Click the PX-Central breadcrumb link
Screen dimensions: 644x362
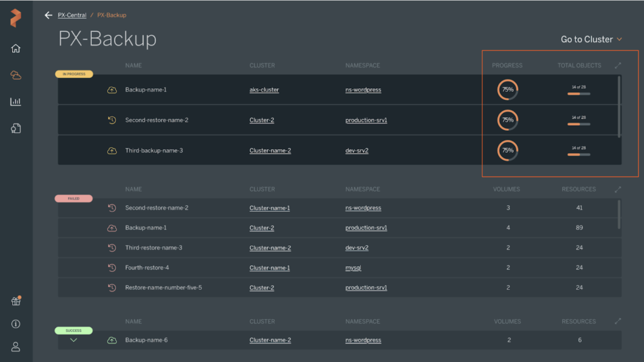[x=72, y=15]
